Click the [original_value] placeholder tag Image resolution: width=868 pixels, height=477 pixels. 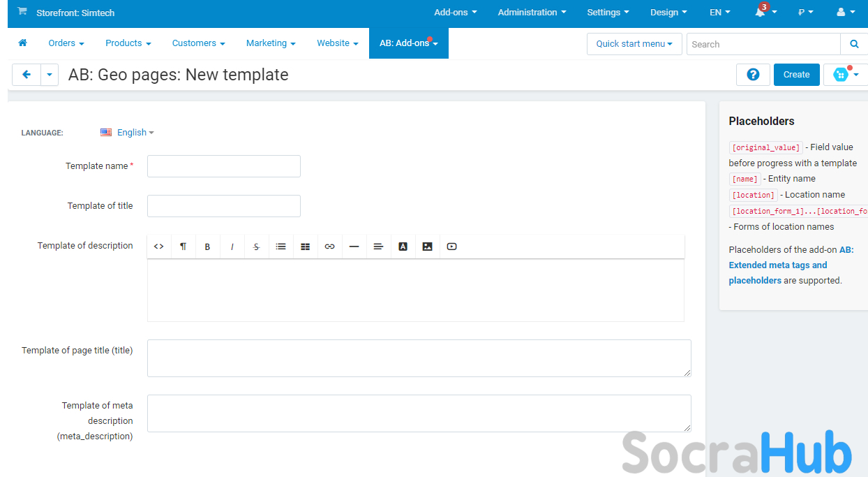(x=765, y=147)
